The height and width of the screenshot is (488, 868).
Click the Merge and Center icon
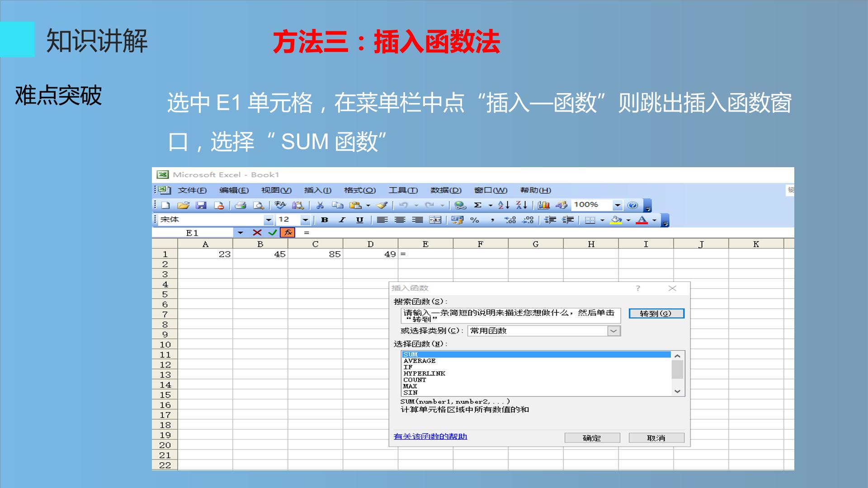tap(435, 220)
